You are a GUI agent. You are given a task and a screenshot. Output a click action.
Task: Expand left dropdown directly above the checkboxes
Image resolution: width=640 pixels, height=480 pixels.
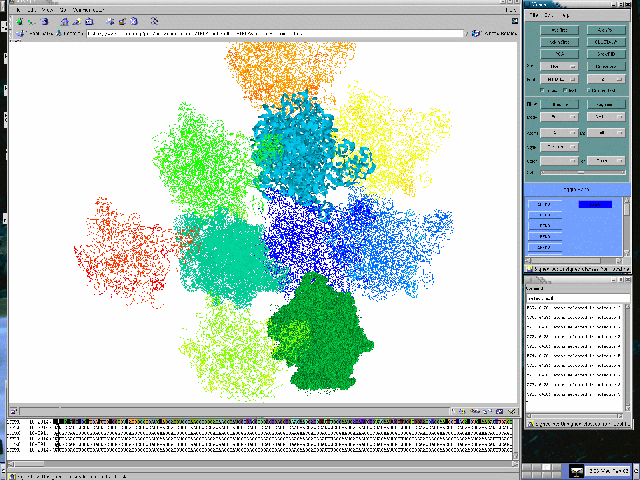click(x=560, y=78)
